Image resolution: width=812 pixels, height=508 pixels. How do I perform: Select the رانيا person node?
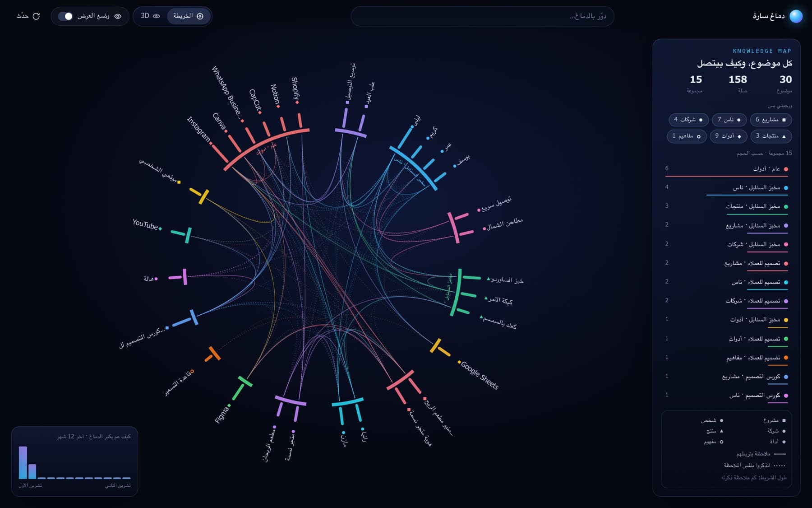tap(364, 434)
